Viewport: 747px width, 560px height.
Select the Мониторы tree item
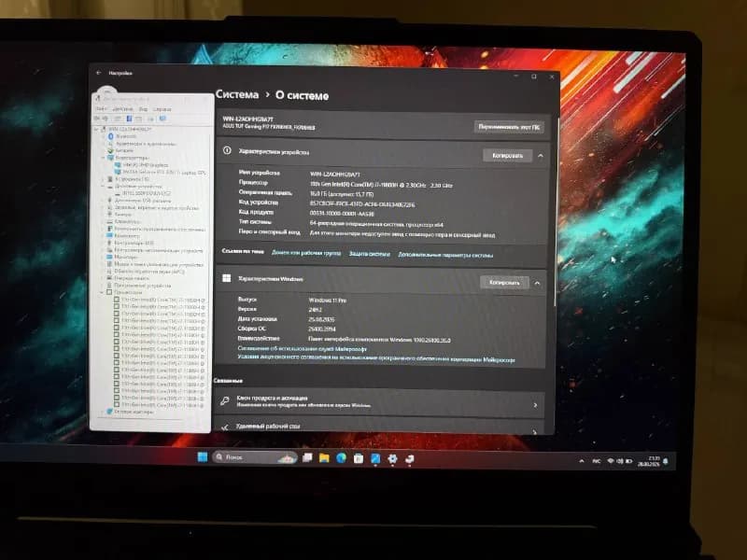(x=125, y=258)
